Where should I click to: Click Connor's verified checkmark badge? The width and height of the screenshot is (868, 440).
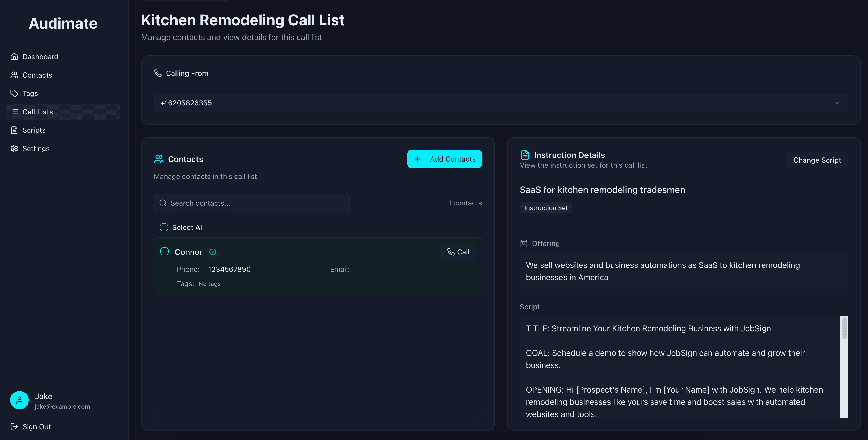click(x=213, y=252)
